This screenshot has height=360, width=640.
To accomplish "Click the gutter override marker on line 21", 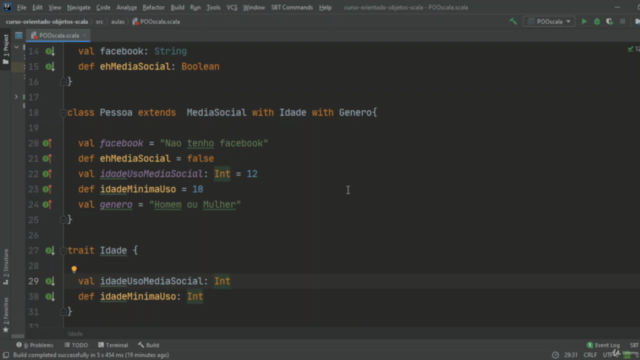I will click(47, 158).
